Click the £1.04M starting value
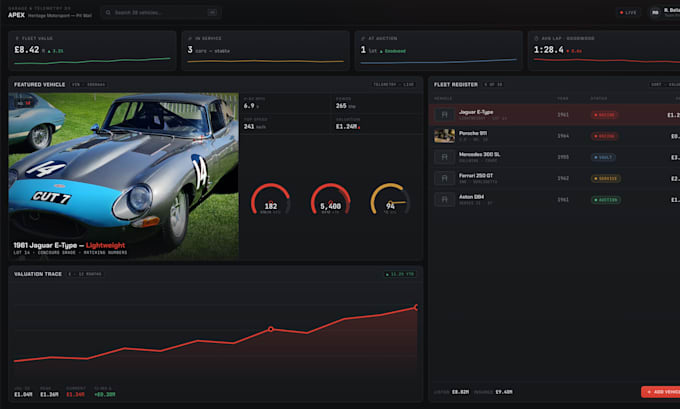This screenshot has width=680, height=409. (x=23, y=394)
